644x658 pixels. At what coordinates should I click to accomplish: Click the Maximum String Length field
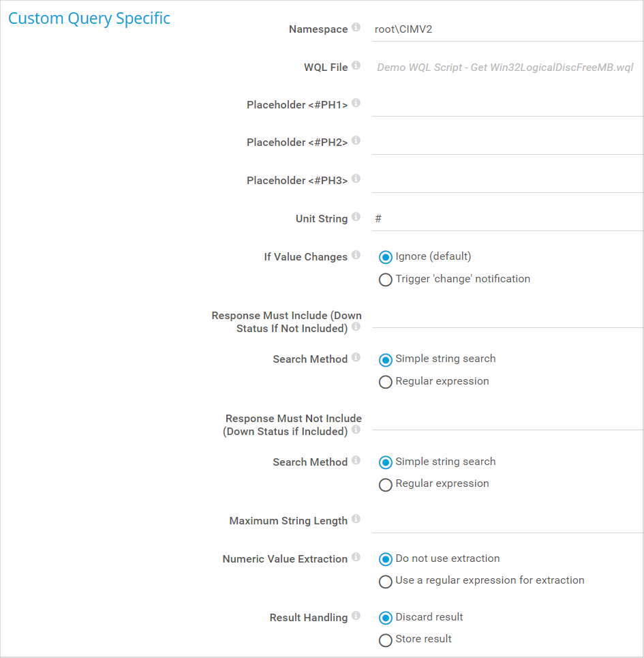507,521
